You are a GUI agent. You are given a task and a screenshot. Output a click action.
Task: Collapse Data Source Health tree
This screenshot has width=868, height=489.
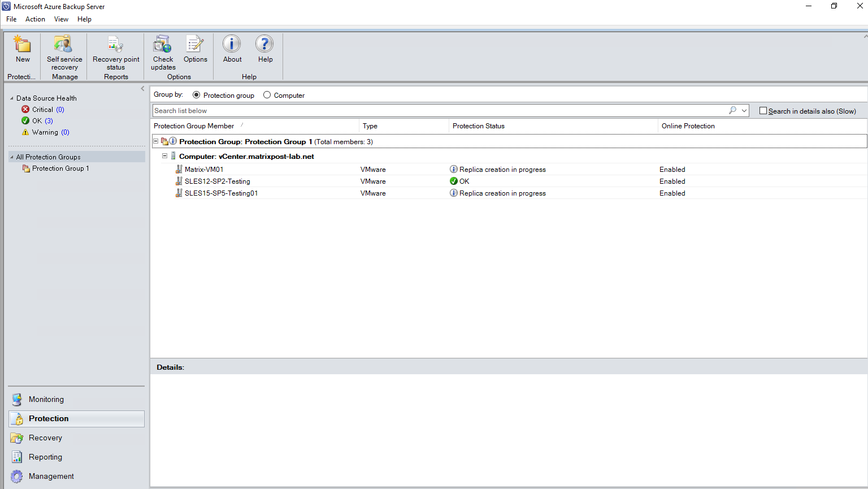coord(11,98)
